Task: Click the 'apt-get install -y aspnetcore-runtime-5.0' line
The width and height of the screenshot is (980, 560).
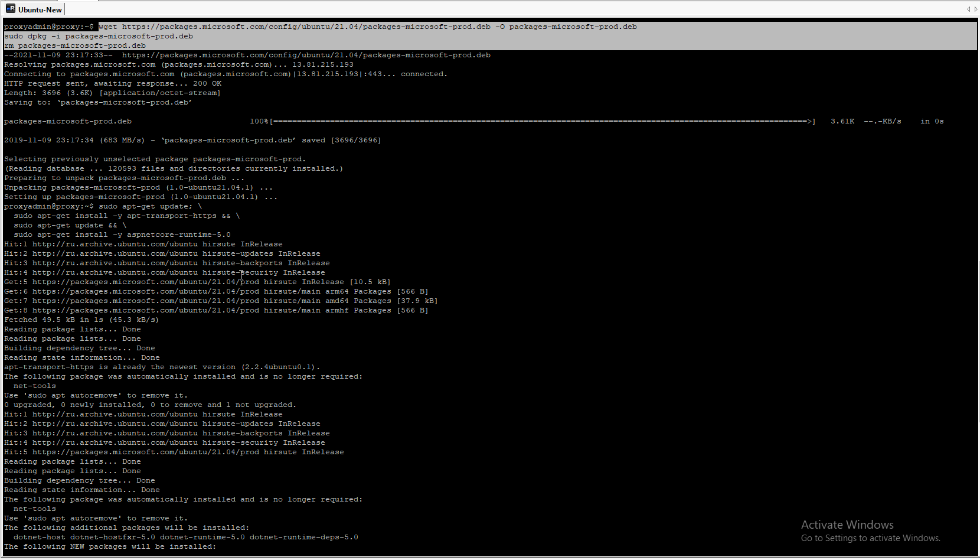Action: (122, 235)
